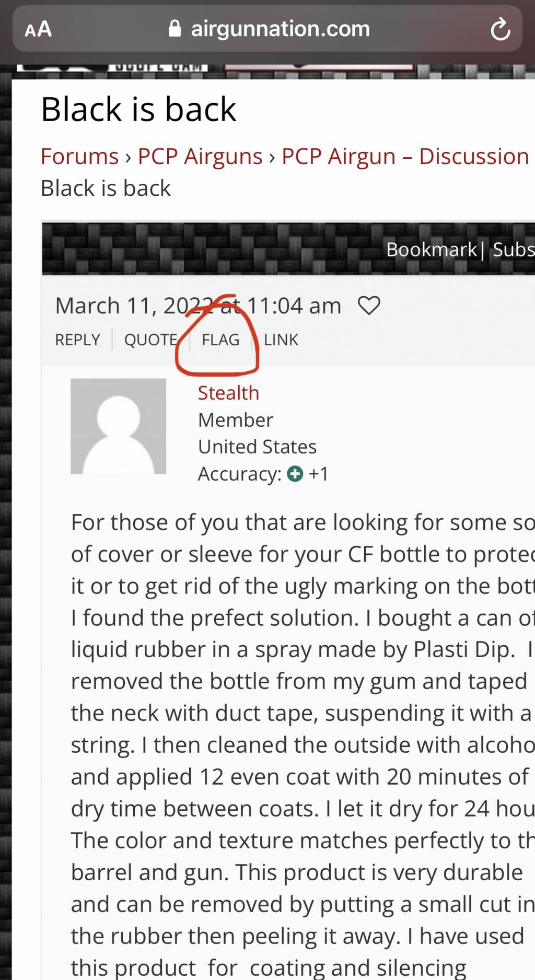Quote the post by Stealth
Viewport: 535px width, 980px height.
point(151,340)
